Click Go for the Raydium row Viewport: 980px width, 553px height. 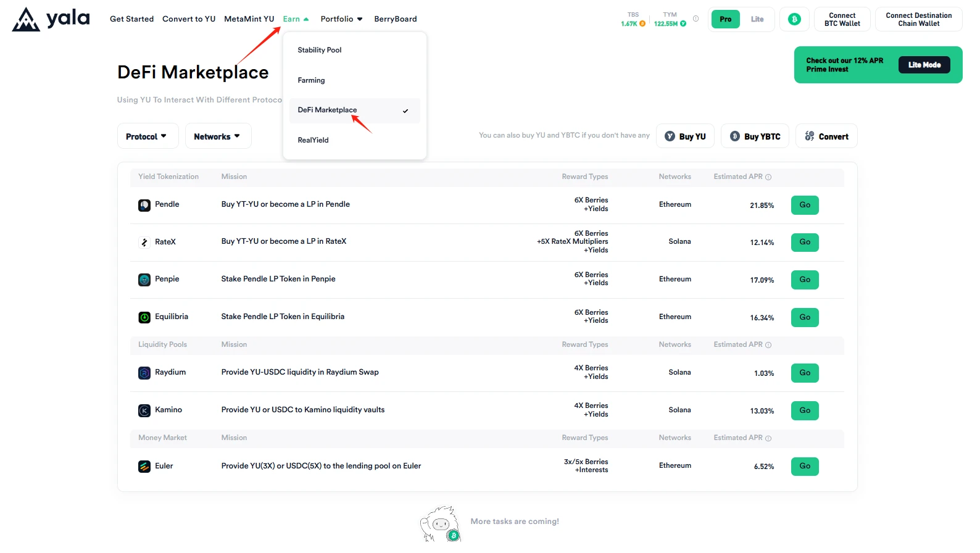pyautogui.click(x=805, y=373)
